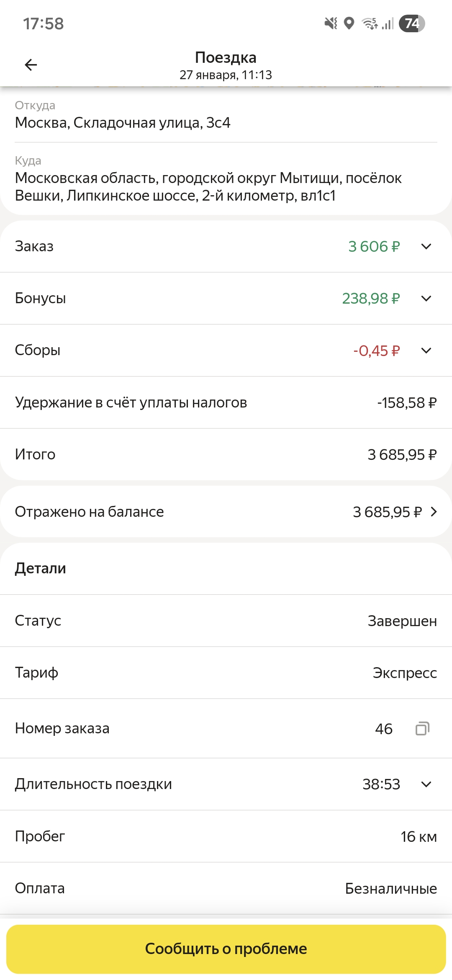Tap the location icon in status bar
Screen dimensions: 452x980
tap(349, 23)
